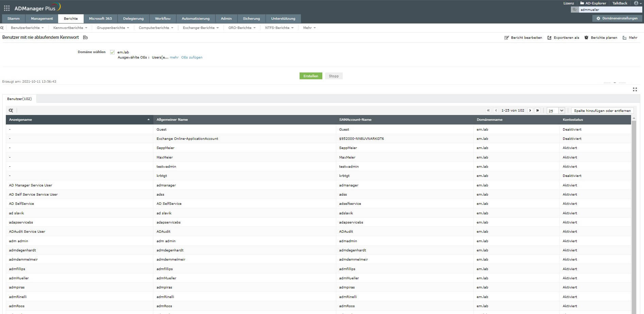Click the Bericht bearbeiten edit icon

click(x=507, y=38)
